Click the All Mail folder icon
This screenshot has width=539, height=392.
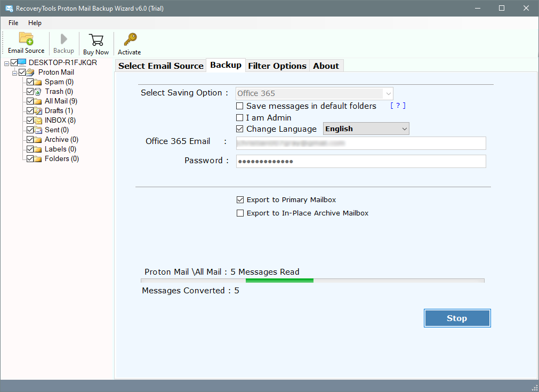[38, 101]
